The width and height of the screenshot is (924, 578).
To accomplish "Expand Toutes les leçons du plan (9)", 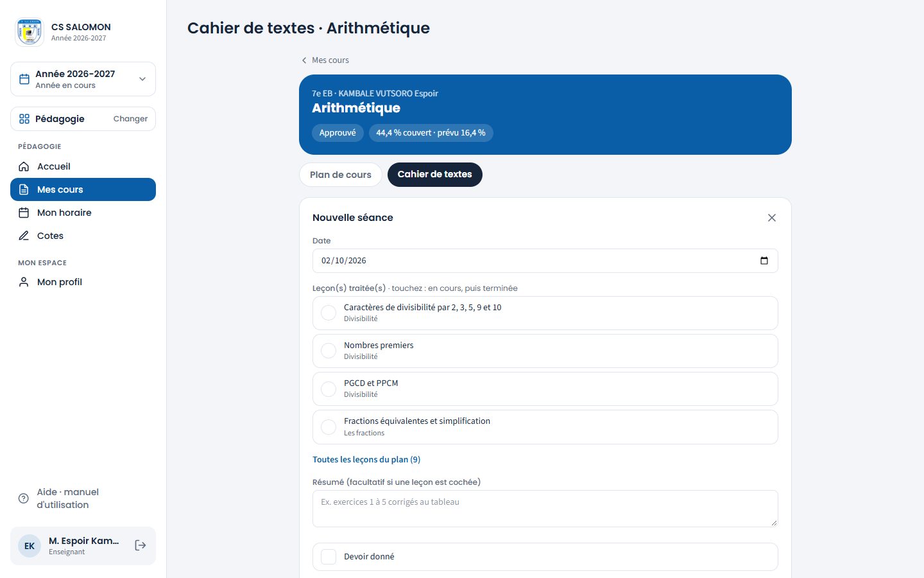I will point(366,459).
